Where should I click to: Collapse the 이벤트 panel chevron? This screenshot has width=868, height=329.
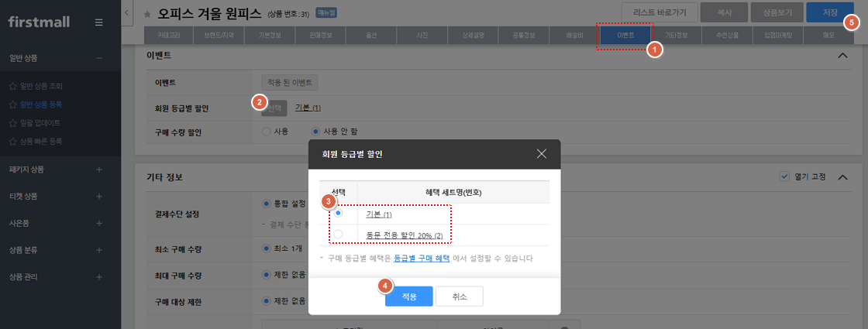tap(842, 55)
